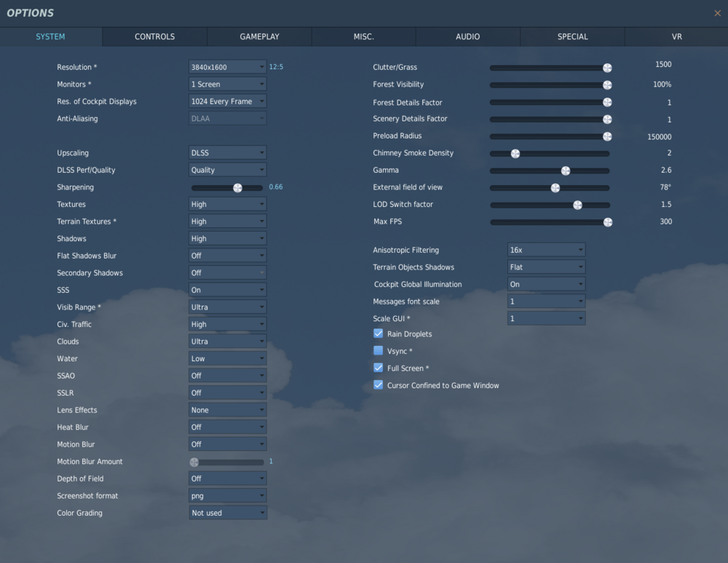728x563 pixels.
Task: Open Messages font scale dropdown
Action: 546,302
